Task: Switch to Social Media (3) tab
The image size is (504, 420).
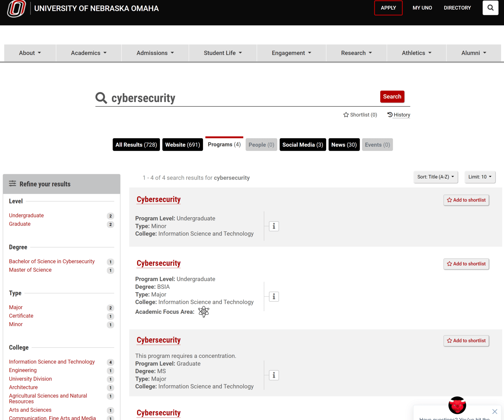Action: pyautogui.click(x=303, y=145)
